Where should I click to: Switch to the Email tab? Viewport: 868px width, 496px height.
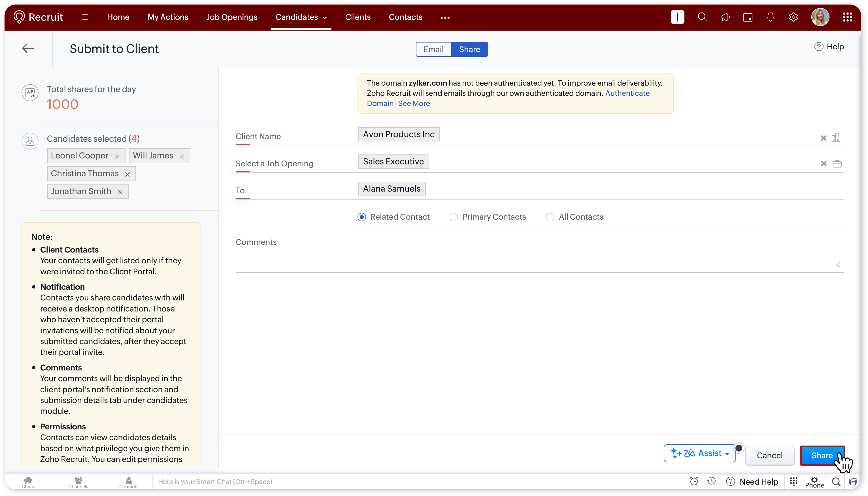coord(433,49)
